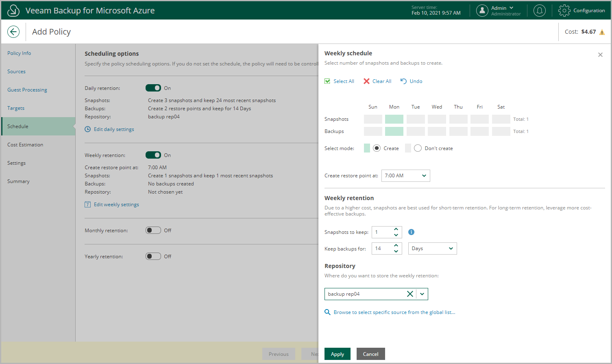Open the Admin user avatar icon
Viewport: 612px width, 364px height.
pos(482,11)
